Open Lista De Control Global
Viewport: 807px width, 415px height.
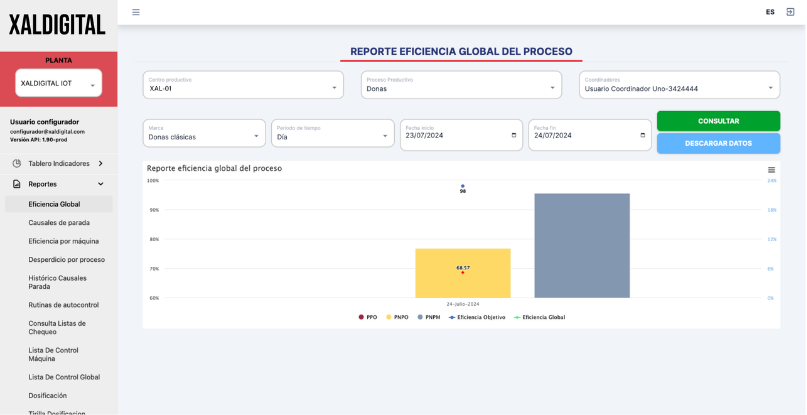click(x=64, y=377)
